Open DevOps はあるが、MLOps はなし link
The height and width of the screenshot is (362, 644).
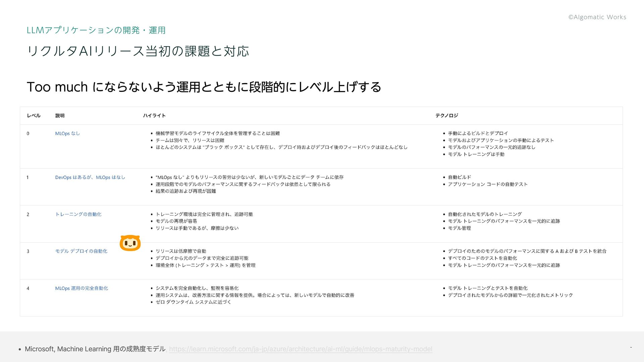tap(90, 177)
